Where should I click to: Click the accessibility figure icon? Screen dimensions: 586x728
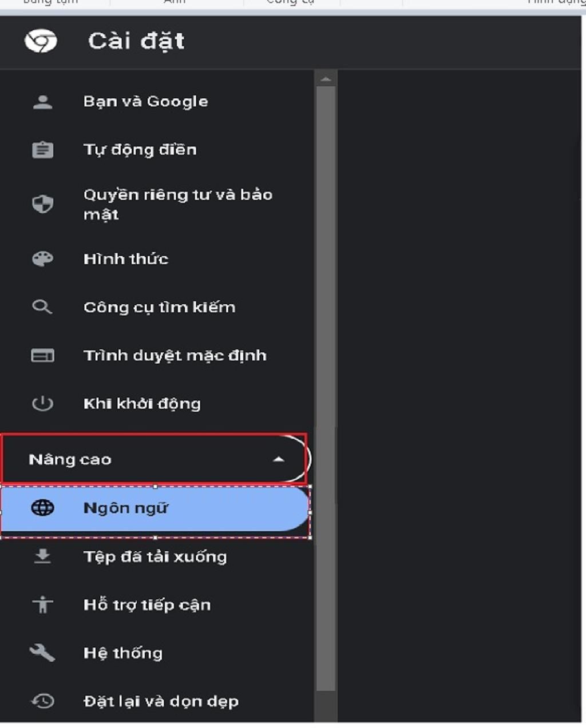[x=42, y=604]
